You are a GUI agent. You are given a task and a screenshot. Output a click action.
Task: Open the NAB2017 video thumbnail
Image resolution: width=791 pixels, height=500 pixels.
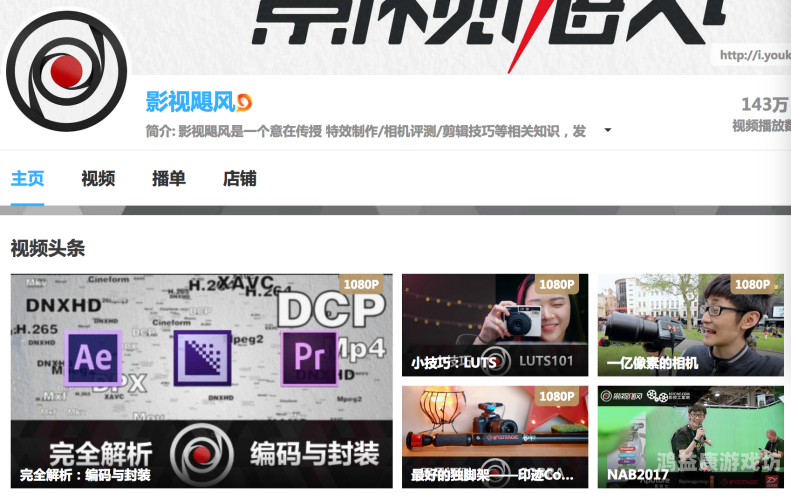tap(691, 437)
